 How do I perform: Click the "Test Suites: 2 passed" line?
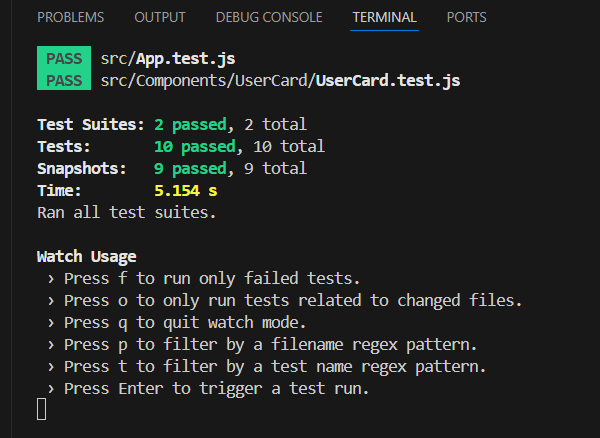coord(171,125)
